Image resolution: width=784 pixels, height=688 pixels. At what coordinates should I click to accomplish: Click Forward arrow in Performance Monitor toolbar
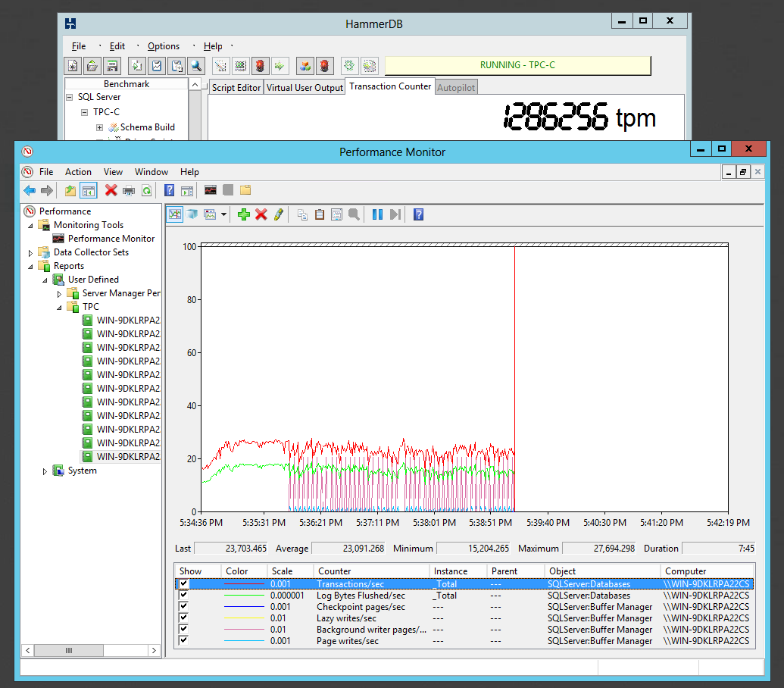(x=47, y=190)
